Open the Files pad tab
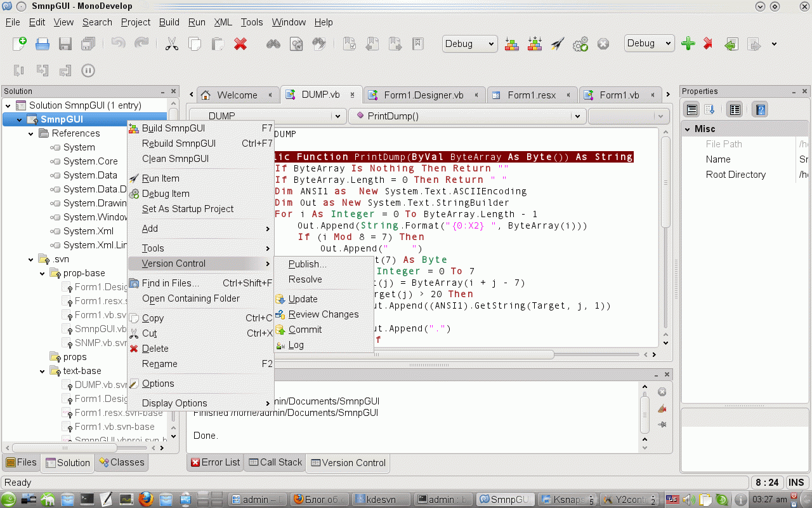Image resolution: width=812 pixels, height=508 pixels. coord(22,462)
